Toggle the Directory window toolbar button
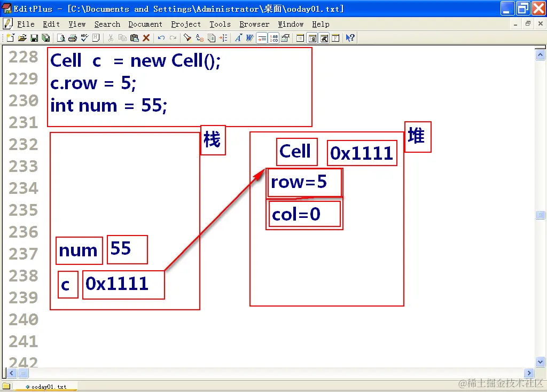Image resolution: width=547 pixels, height=392 pixels. 312,38
